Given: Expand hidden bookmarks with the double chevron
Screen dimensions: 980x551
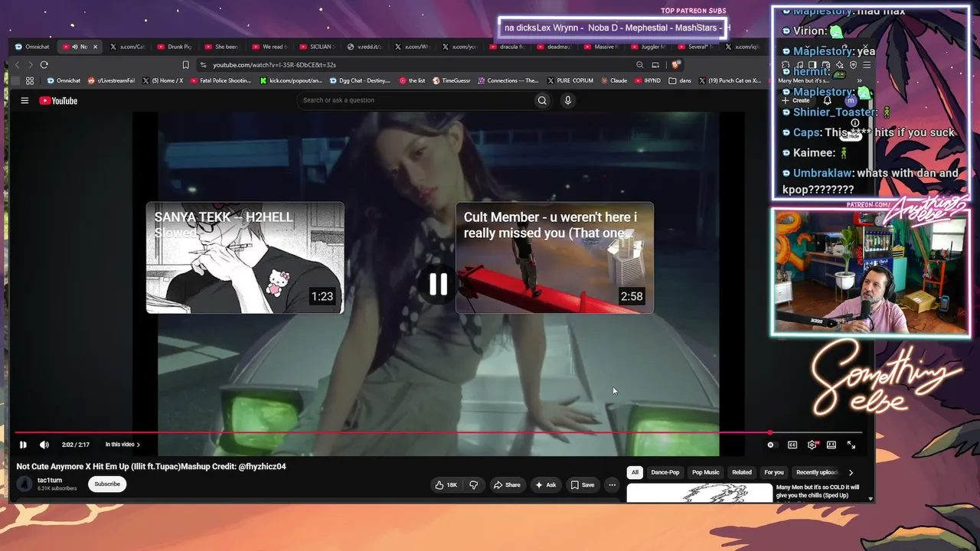Looking at the screenshot, I should click(x=860, y=80).
